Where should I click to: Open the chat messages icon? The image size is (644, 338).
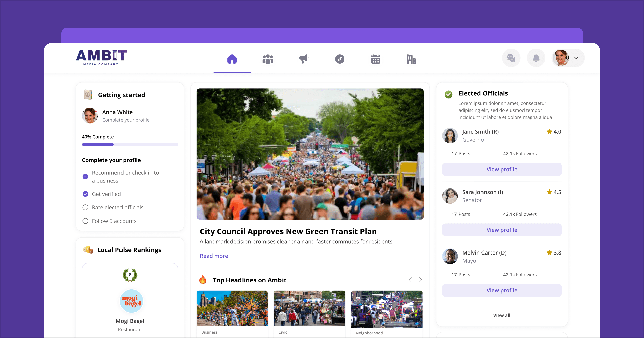point(511,58)
